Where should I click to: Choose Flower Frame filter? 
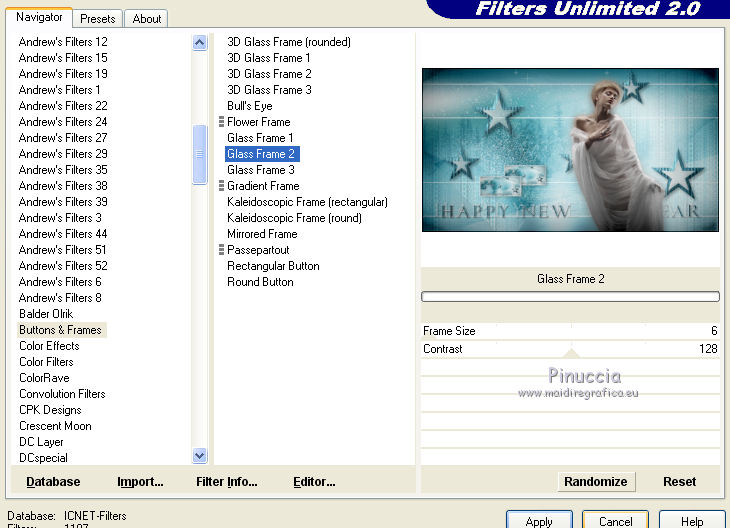(259, 122)
